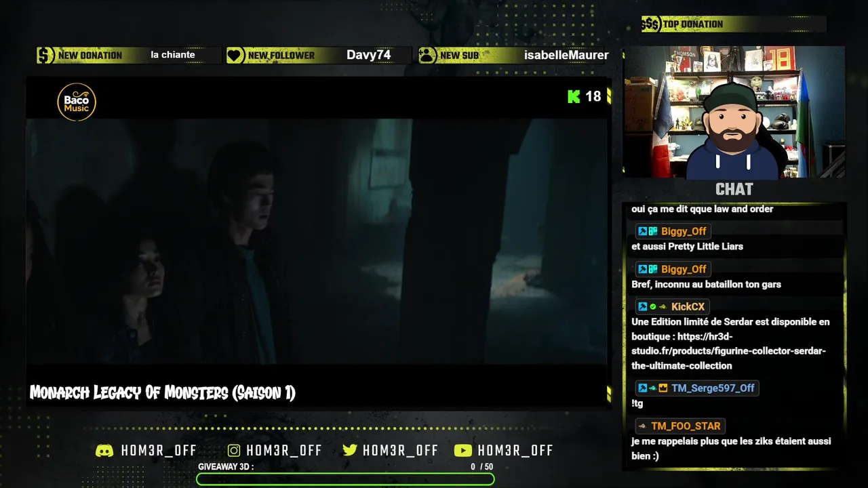Image resolution: width=868 pixels, height=488 pixels.
Task: Click the "New Sub" label
Action: 459,56
